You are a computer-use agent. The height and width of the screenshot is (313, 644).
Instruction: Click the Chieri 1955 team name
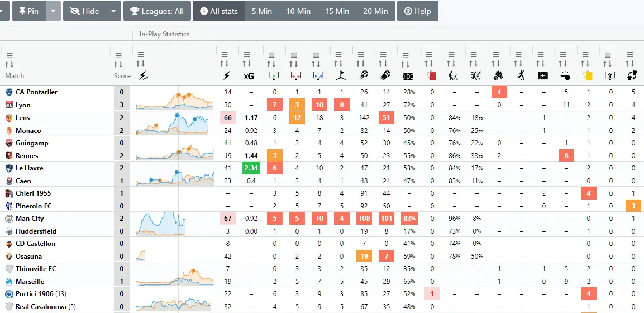coord(34,193)
